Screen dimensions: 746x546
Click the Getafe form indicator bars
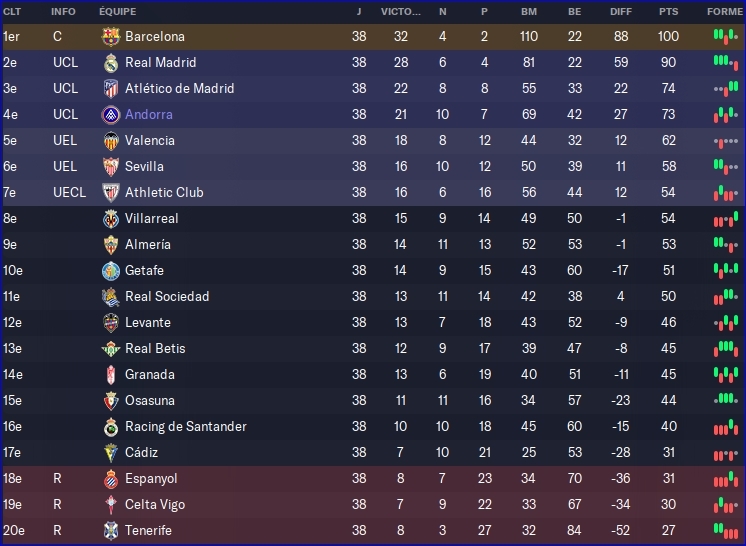coord(725,270)
